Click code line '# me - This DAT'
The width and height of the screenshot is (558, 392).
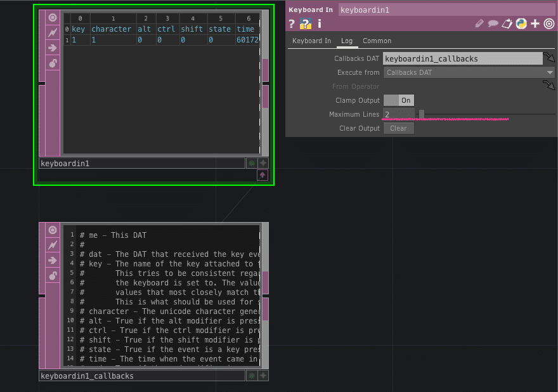coord(113,235)
